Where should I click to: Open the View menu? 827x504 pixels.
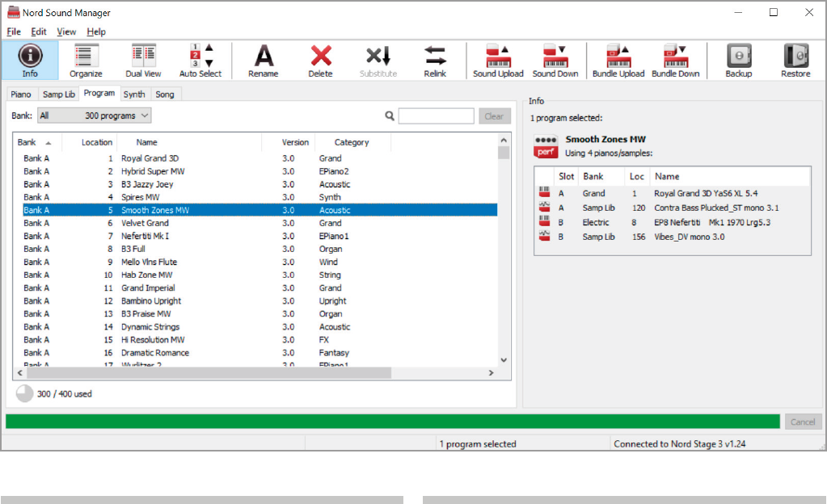pyautogui.click(x=66, y=31)
